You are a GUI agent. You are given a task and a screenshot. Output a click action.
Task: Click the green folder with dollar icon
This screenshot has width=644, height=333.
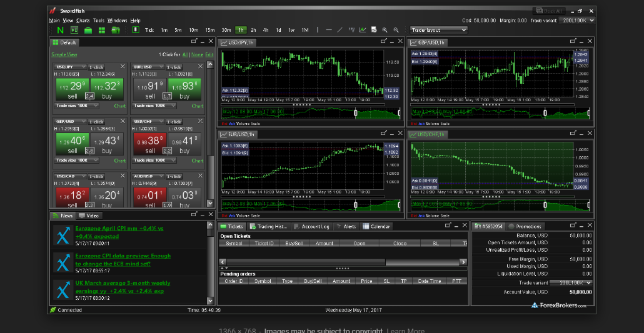point(116,30)
